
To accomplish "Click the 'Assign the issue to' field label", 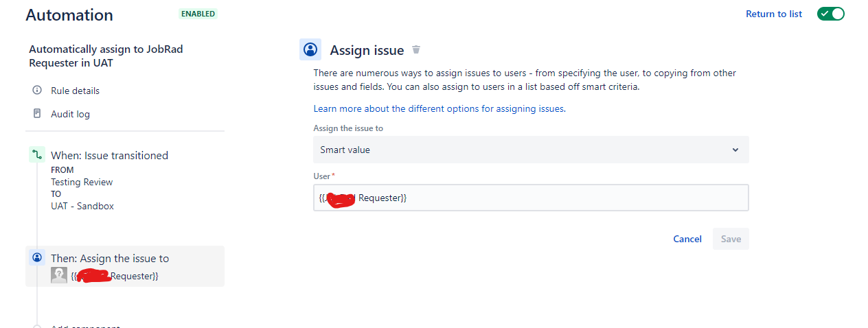I will tap(348, 128).
